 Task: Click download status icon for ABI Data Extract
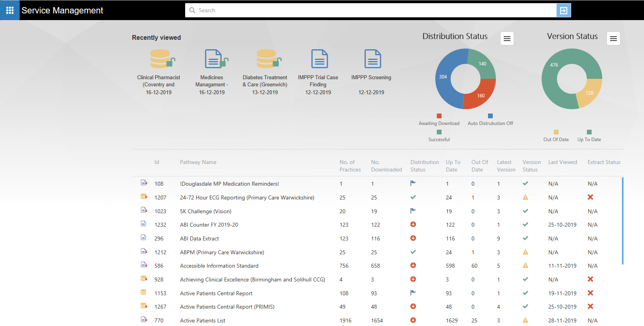tap(413, 238)
